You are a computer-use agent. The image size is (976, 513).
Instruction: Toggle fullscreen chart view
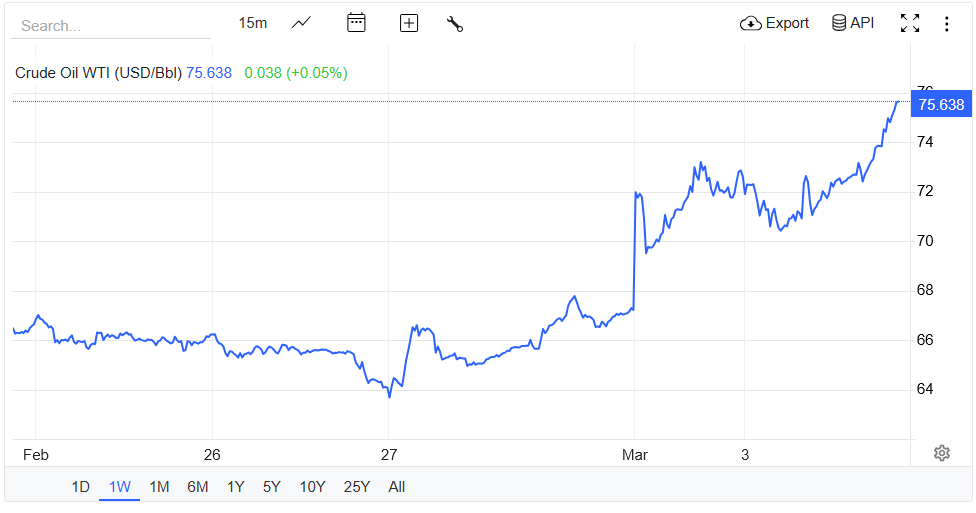(910, 23)
